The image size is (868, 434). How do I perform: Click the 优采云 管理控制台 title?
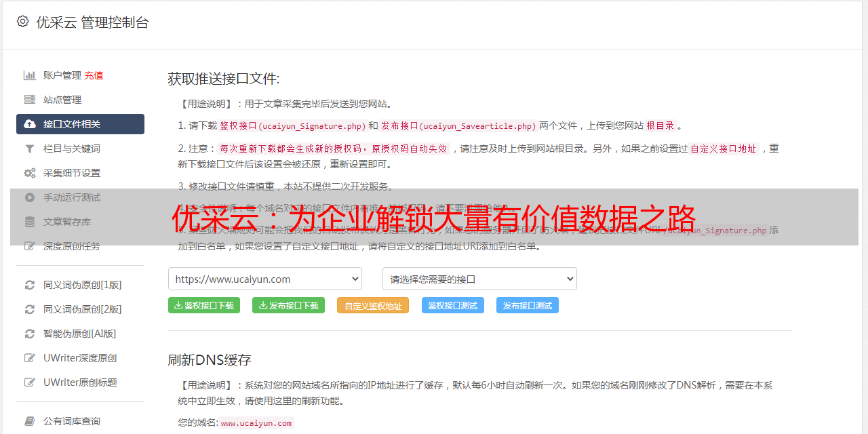tap(92, 22)
